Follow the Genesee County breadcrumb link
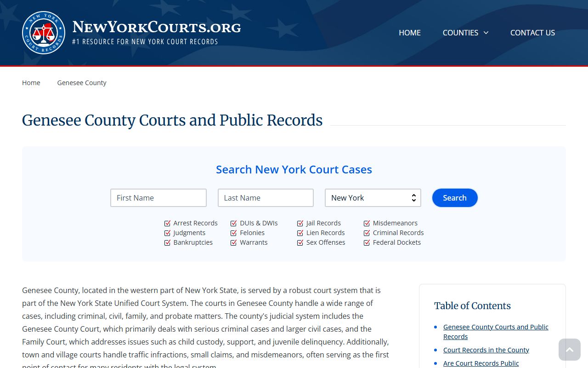The image size is (588, 368). coord(82,83)
